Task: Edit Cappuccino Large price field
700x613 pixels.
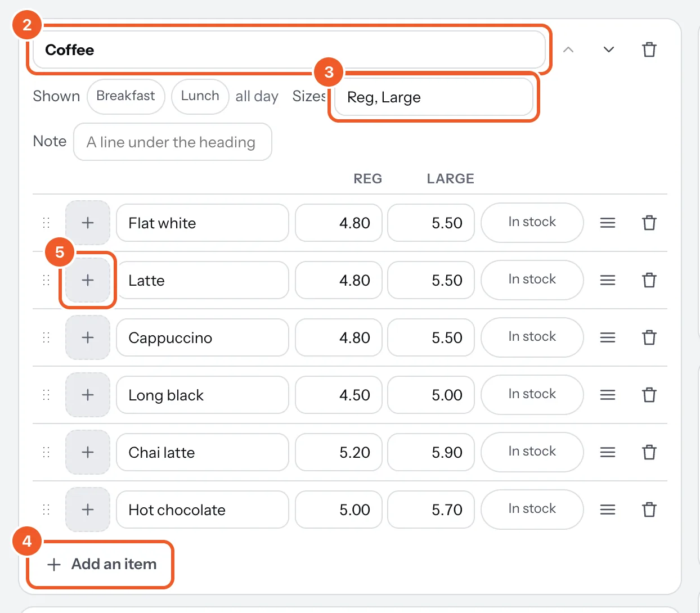Action: pos(431,337)
